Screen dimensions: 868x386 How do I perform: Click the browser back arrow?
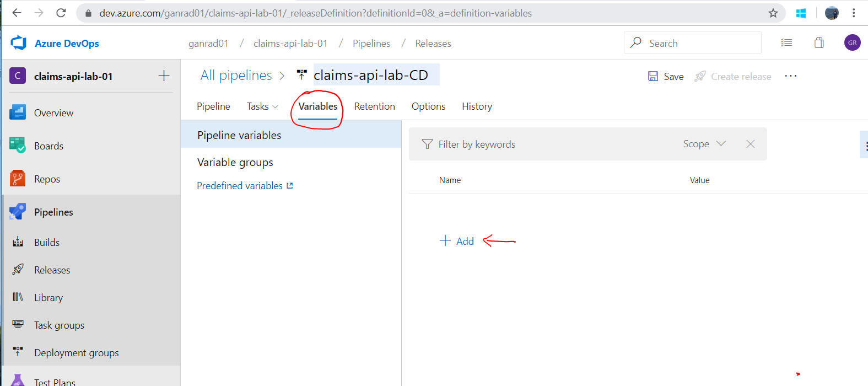[x=17, y=13]
